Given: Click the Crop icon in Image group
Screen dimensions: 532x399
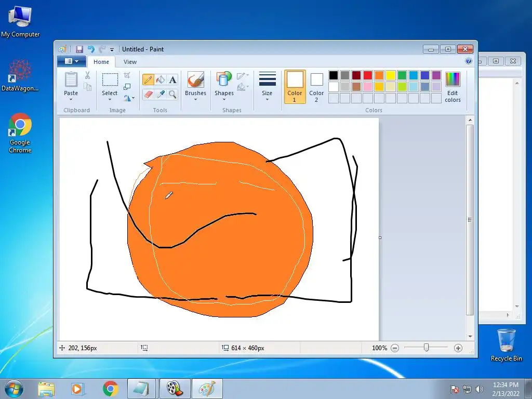Looking at the screenshot, I should 127,75.
